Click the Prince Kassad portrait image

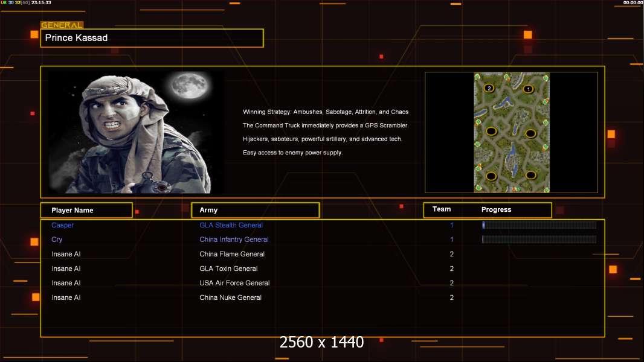(137, 132)
